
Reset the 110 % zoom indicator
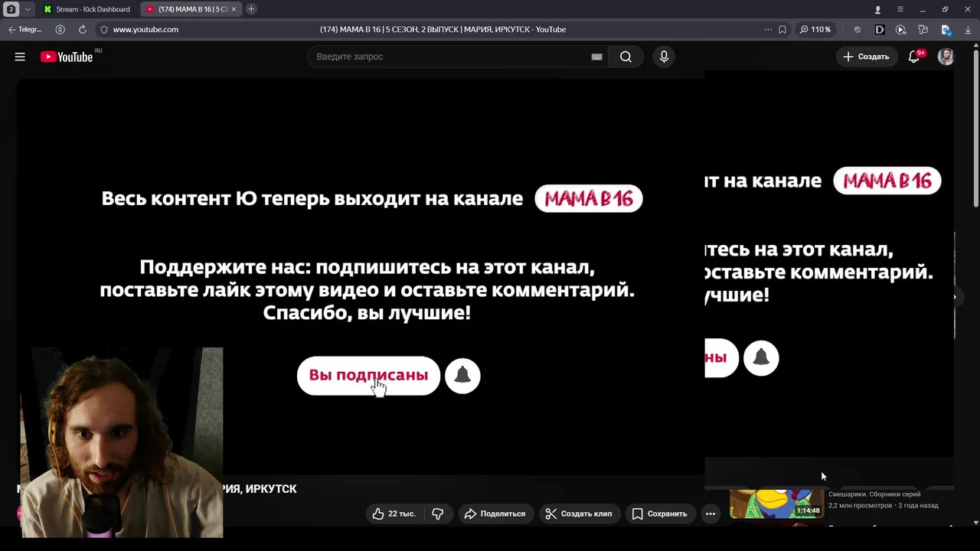click(x=815, y=30)
